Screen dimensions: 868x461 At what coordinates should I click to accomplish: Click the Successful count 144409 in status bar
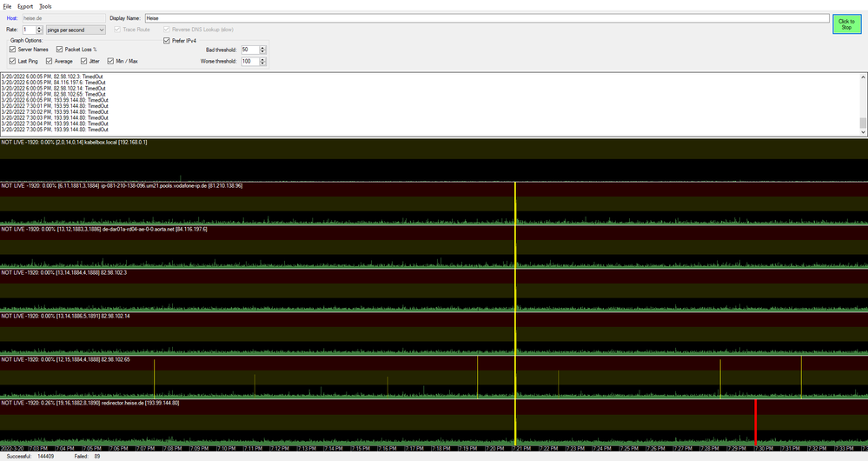point(45,457)
